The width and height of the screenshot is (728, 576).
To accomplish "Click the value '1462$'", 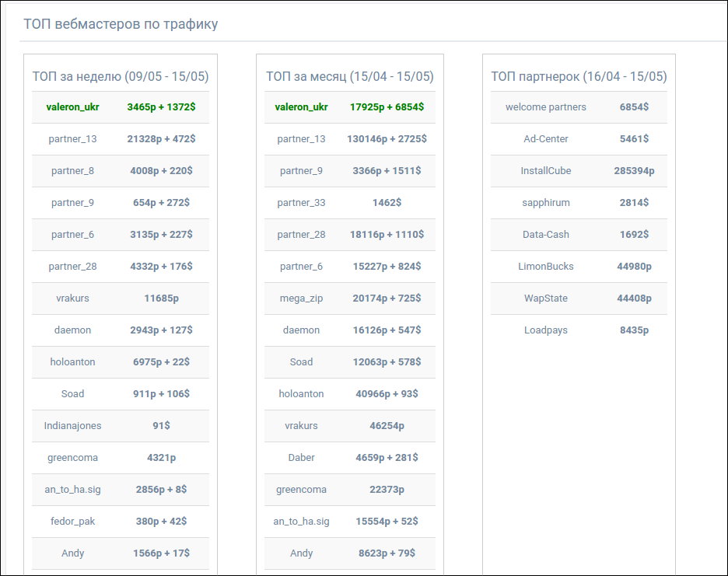I will [387, 203].
